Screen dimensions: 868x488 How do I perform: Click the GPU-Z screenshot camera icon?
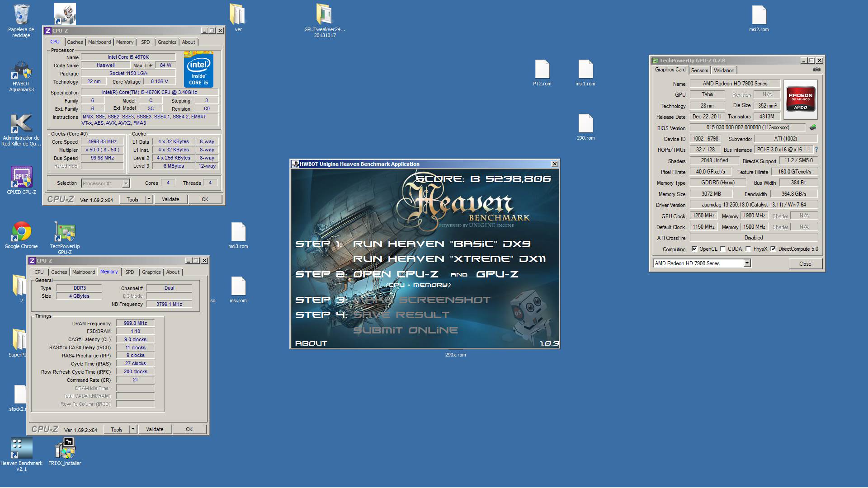[817, 70]
